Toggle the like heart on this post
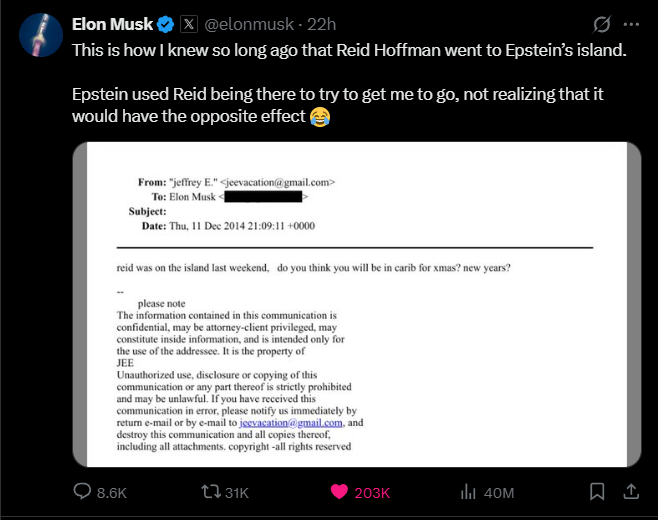Image resolution: width=658 pixels, height=520 pixels. point(340,492)
